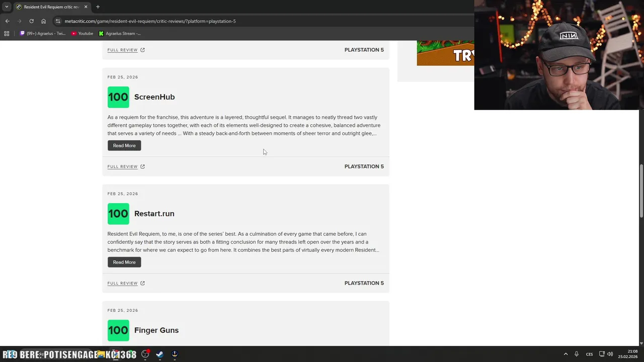
Task: Click the ScreenHub 100 score badge
Action: pyautogui.click(x=118, y=97)
